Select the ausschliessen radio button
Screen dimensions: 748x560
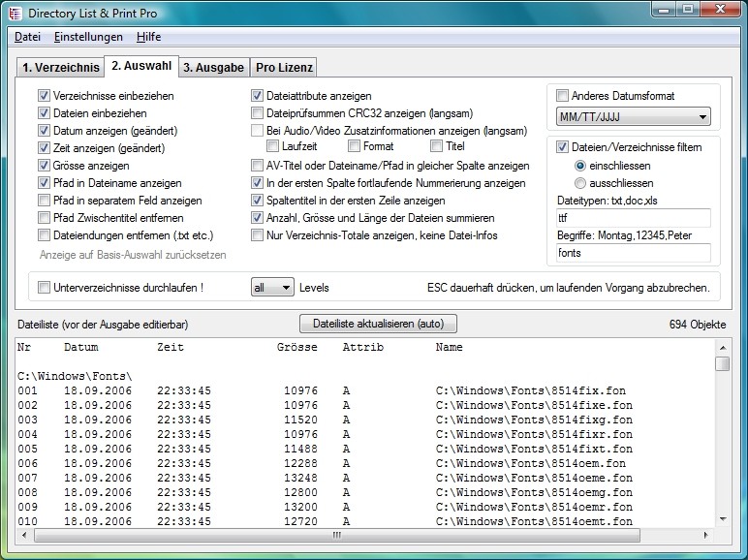(580, 183)
